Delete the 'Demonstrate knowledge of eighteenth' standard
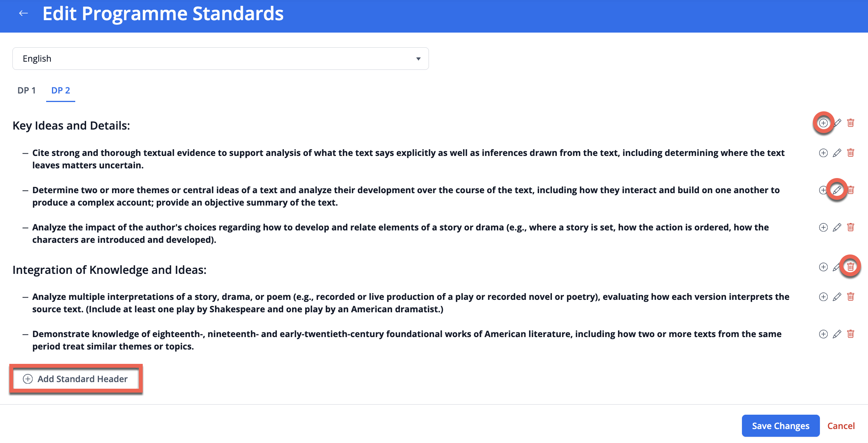This screenshot has width=868, height=443. point(851,334)
